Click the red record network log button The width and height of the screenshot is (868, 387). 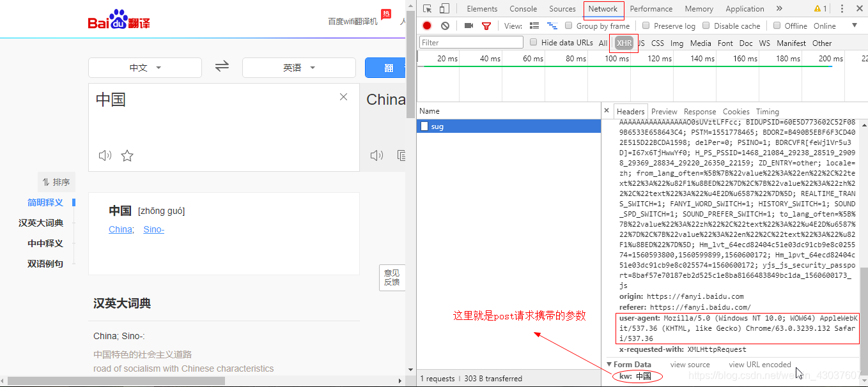pos(427,26)
